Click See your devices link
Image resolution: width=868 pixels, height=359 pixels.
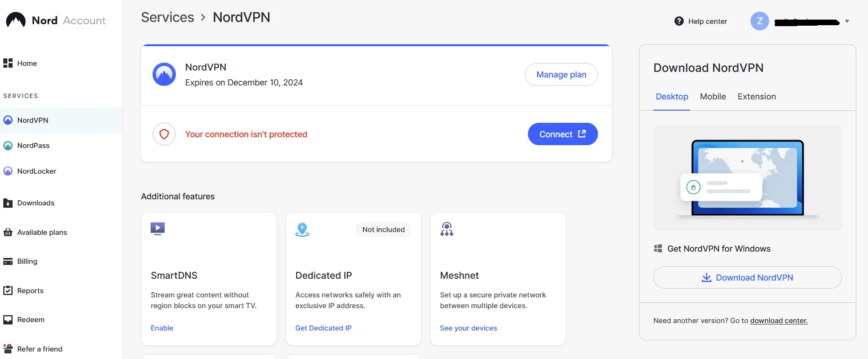pyautogui.click(x=468, y=328)
